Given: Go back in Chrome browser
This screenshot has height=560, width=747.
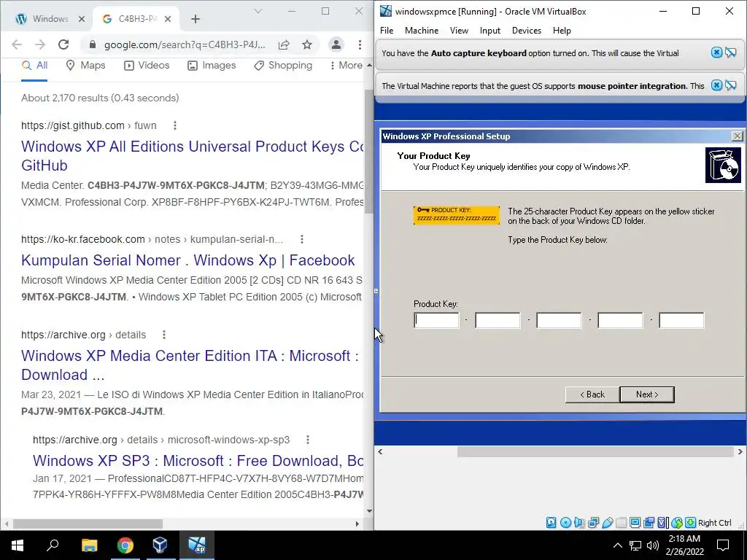Looking at the screenshot, I should (17, 44).
